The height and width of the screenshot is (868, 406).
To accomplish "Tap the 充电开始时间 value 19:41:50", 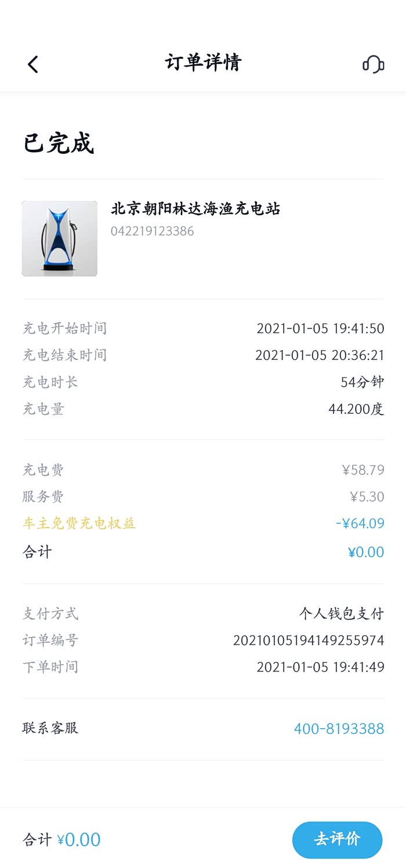I will tap(320, 329).
